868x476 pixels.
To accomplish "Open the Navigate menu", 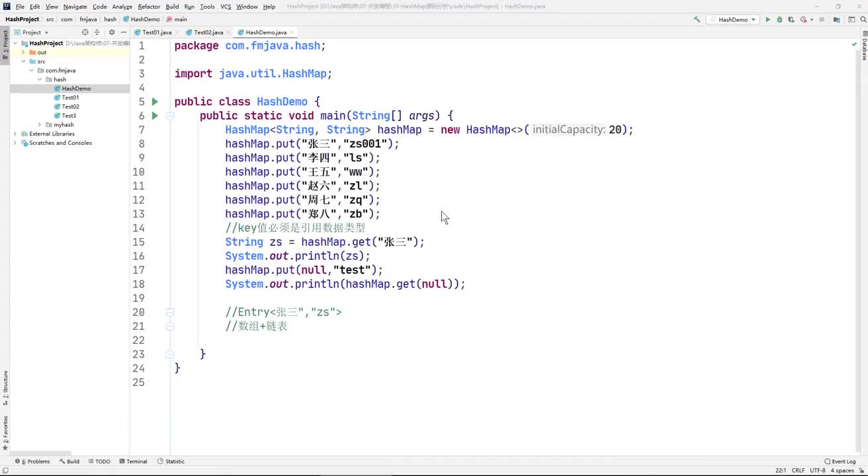I will [x=75, y=7].
